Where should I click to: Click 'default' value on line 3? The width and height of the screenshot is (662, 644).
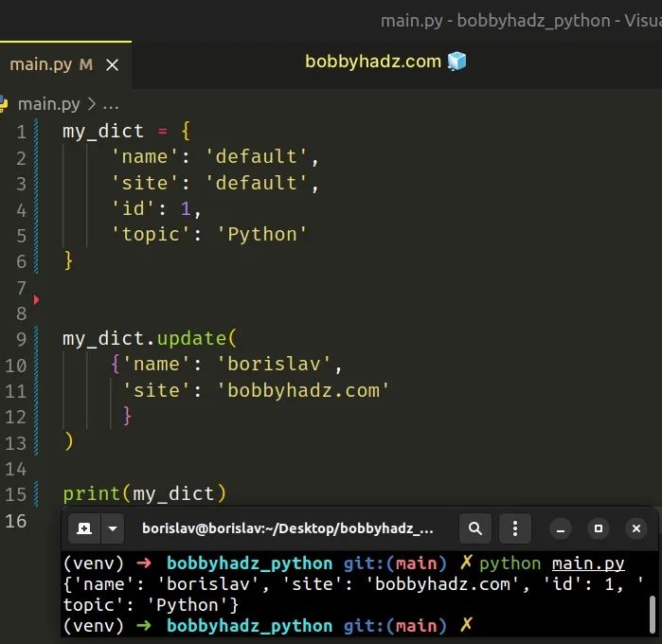[x=257, y=183]
